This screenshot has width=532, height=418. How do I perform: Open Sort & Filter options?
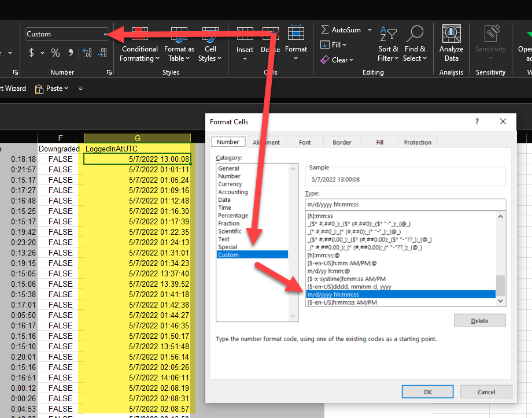coord(388,45)
